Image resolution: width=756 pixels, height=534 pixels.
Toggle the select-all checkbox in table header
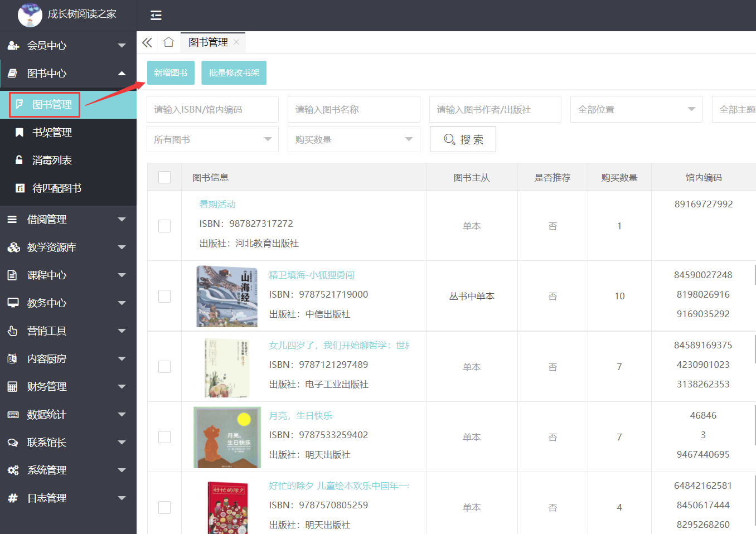[164, 177]
